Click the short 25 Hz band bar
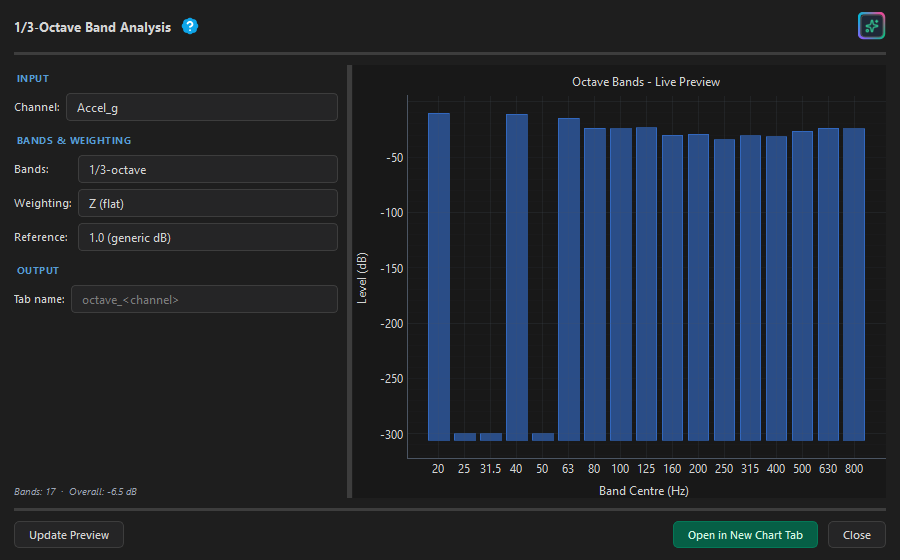Image resolution: width=900 pixels, height=560 pixels. (x=465, y=437)
